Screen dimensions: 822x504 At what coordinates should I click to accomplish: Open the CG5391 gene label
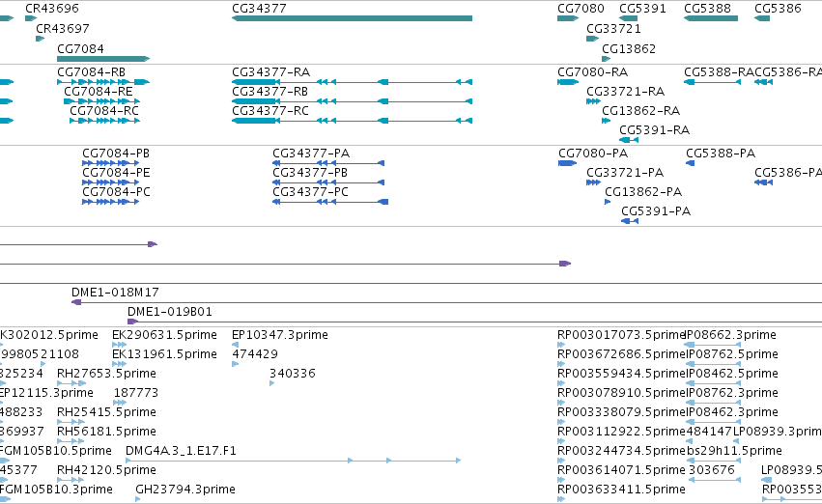point(642,9)
